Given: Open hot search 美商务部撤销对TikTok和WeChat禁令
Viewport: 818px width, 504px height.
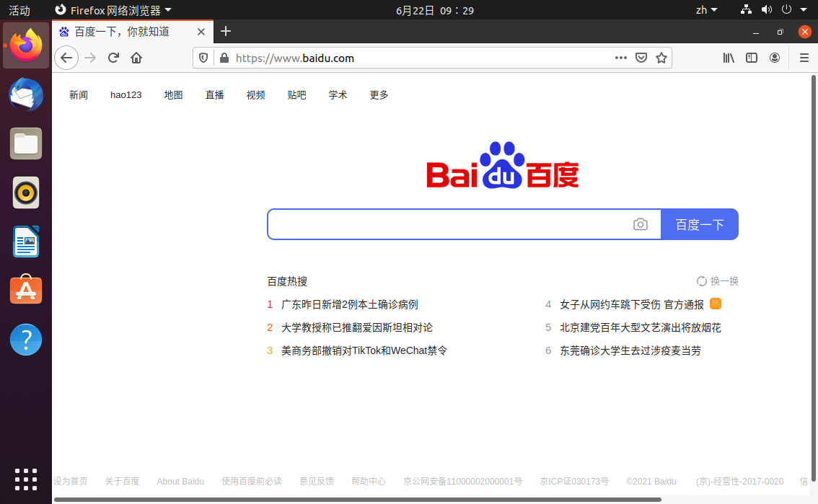Looking at the screenshot, I should [x=364, y=350].
